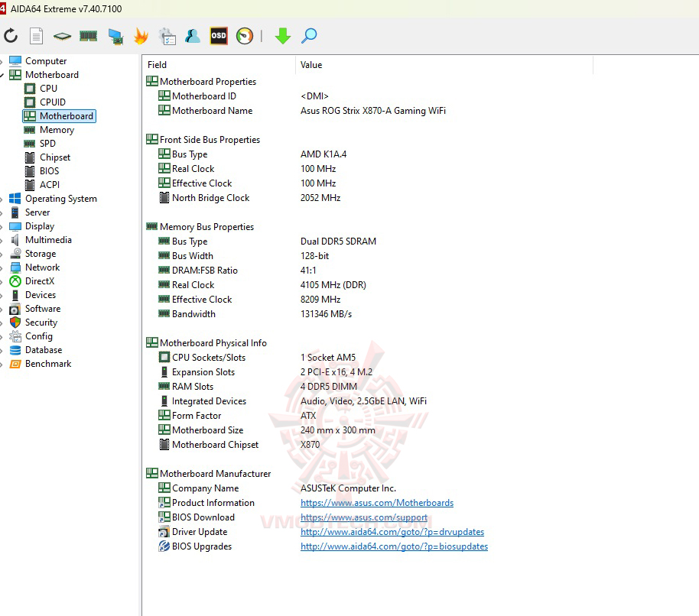Screen dimensions: 699x616
Task: Expand the Storage tree node
Action: [x=2, y=254]
